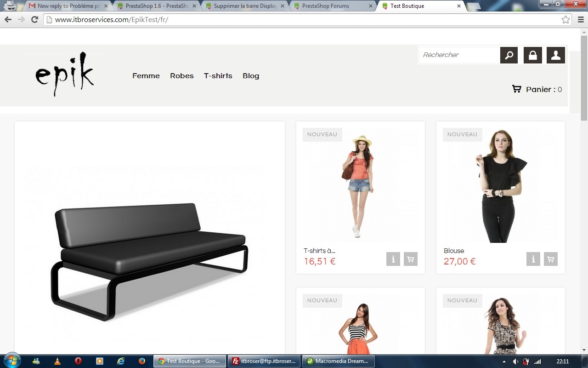The width and height of the screenshot is (588, 368).
Task: Open the Blouse product title
Action: pos(454,251)
